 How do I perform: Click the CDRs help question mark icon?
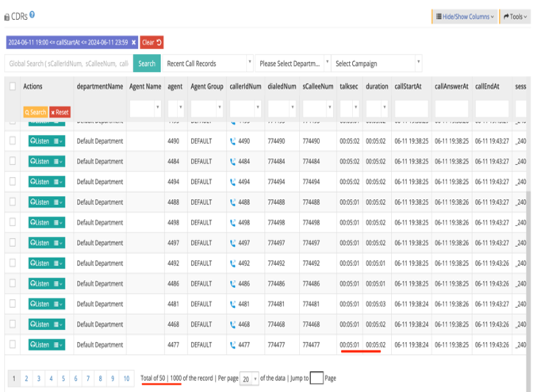(x=33, y=14)
